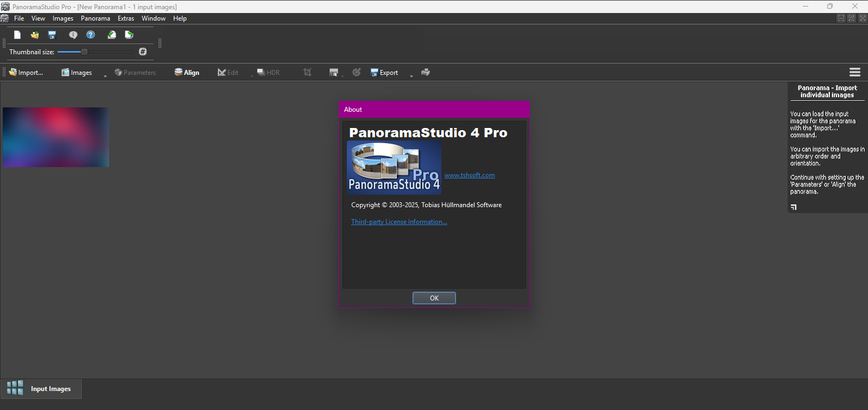Open the dropdown arrow after Export
Screen dimensions: 868x410
coord(411,75)
